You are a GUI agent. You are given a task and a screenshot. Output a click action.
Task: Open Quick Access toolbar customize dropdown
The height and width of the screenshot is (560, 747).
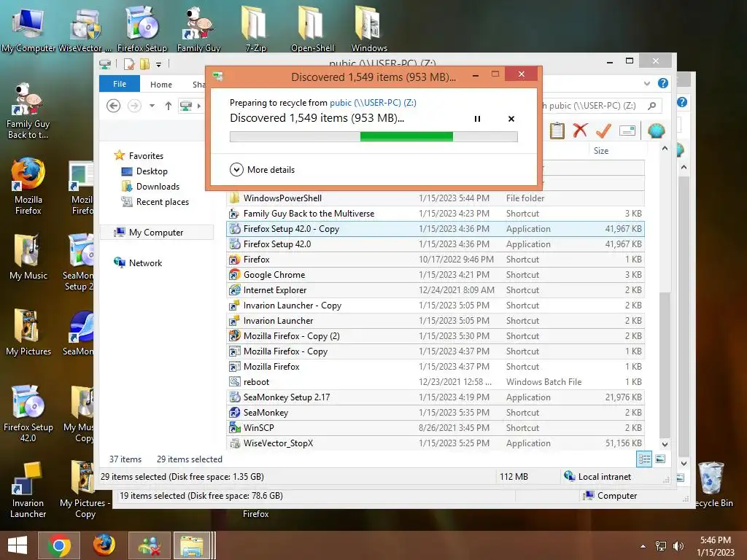158,64
